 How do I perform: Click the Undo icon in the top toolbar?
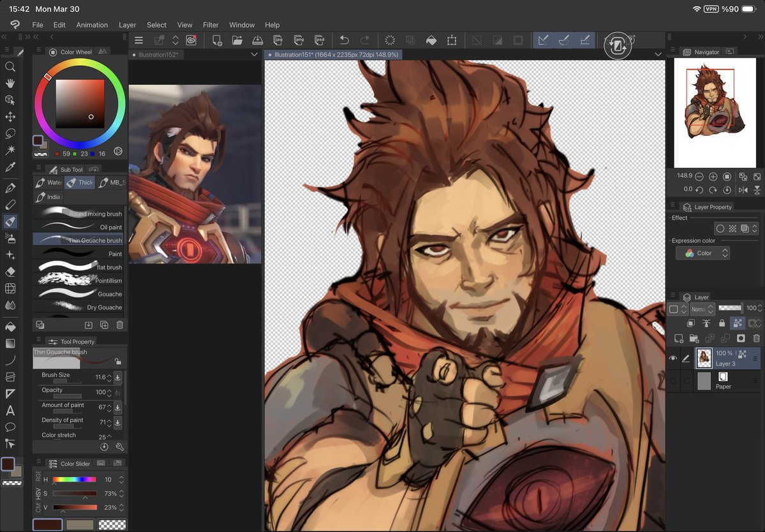[x=345, y=40]
